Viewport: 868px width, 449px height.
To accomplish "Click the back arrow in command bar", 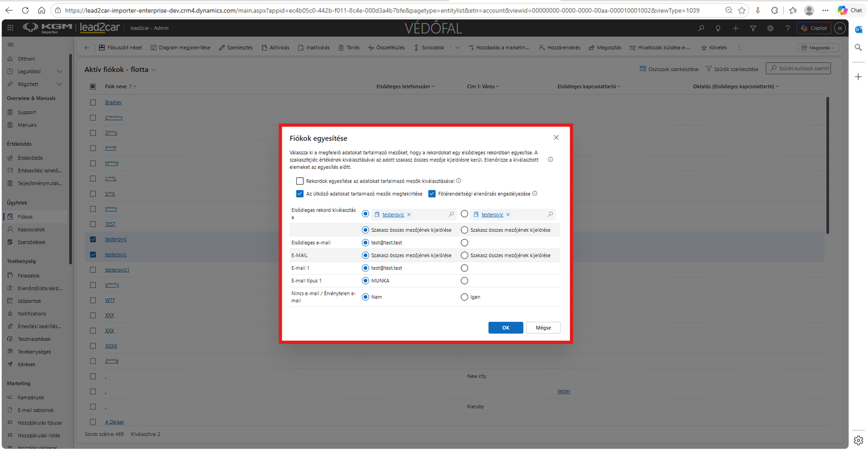I will point(87,48).
